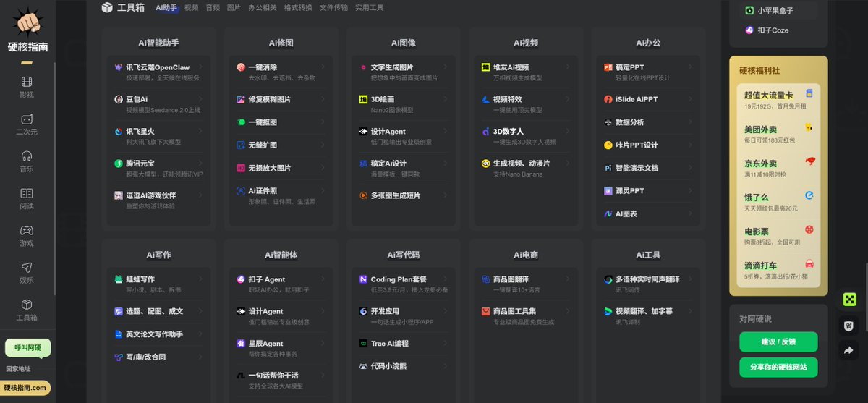Expand chevron next to 一键消除
This screenshot has width=868, height=403.
click(x=323, y=67)
